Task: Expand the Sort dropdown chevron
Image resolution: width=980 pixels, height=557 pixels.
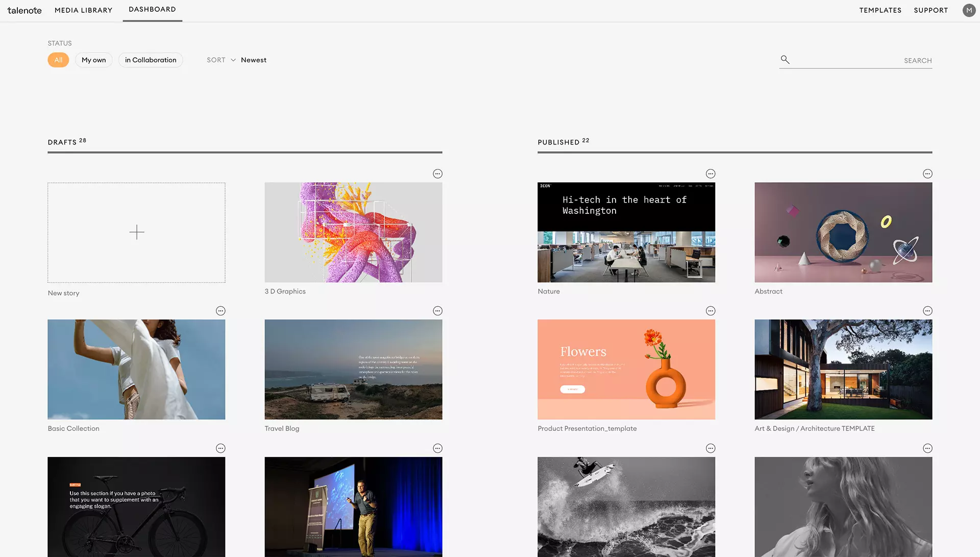Action: coord(233,60)
